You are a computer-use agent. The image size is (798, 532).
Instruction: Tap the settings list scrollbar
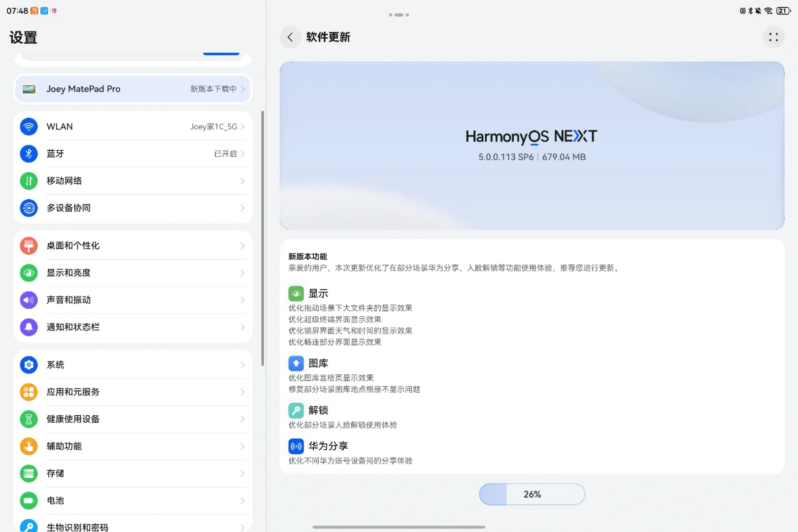click(263, 238)
